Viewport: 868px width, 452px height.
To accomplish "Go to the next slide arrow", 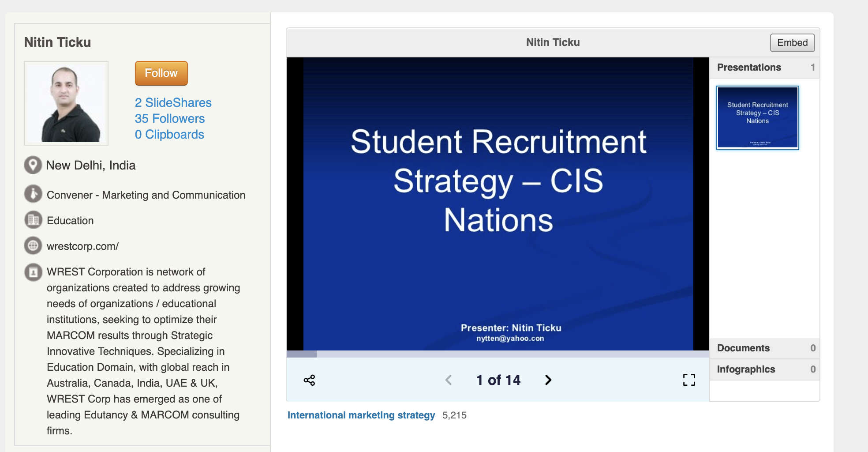I will (x=548, y=380).
